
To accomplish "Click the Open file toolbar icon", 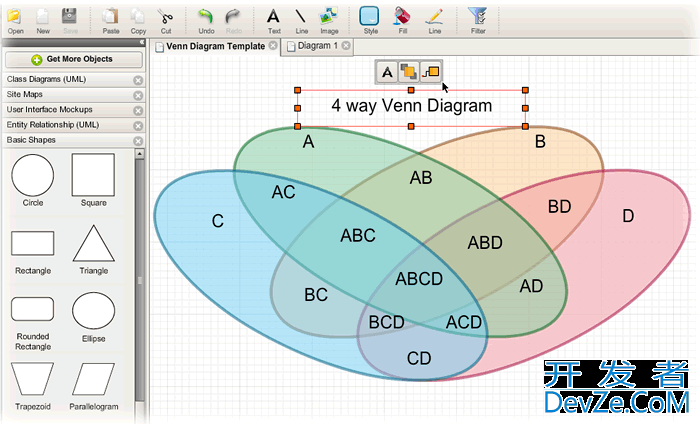I will [x=16, y=19].
